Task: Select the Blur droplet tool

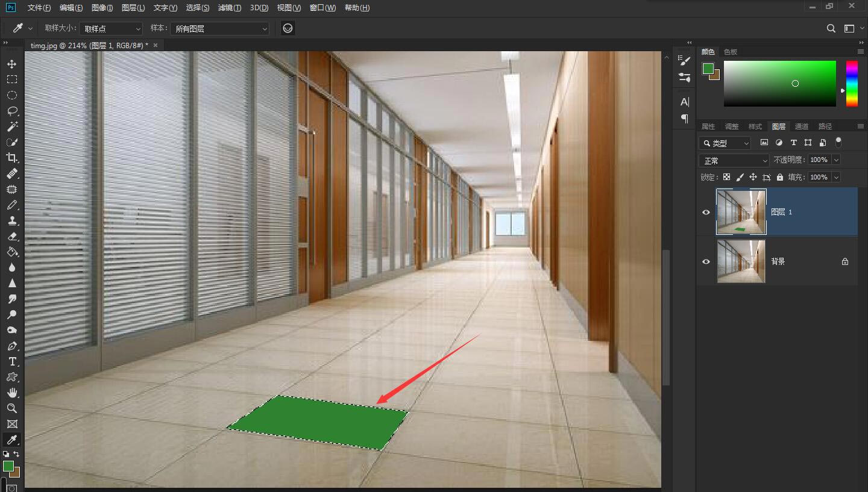Action: pos(12,267)
